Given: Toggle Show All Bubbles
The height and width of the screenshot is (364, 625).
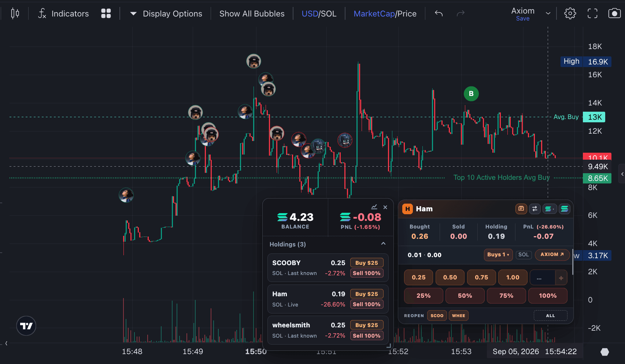Looking at the screenshot, I should 252,14.
